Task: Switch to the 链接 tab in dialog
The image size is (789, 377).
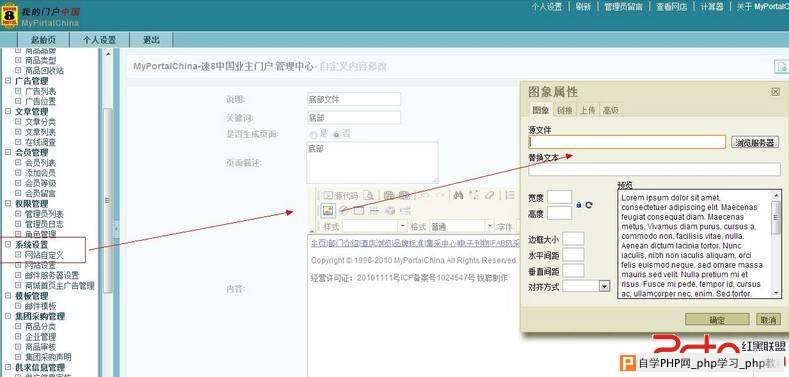Action: click(565, 110)
